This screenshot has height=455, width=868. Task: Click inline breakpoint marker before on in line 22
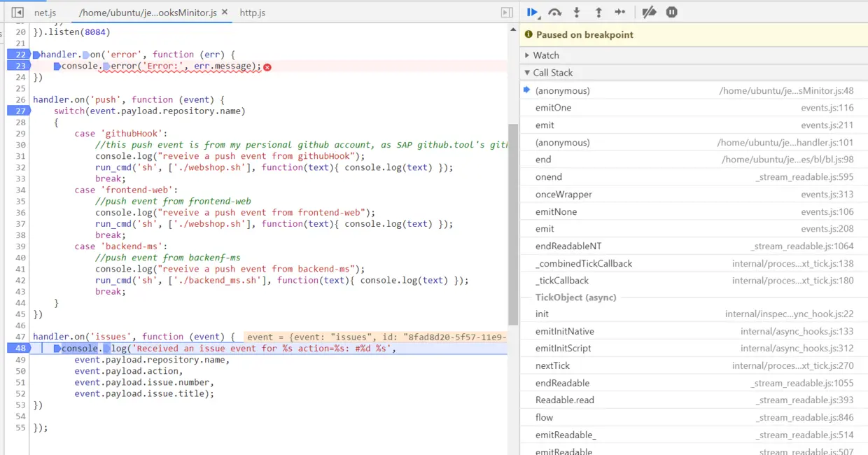point(86,55)
